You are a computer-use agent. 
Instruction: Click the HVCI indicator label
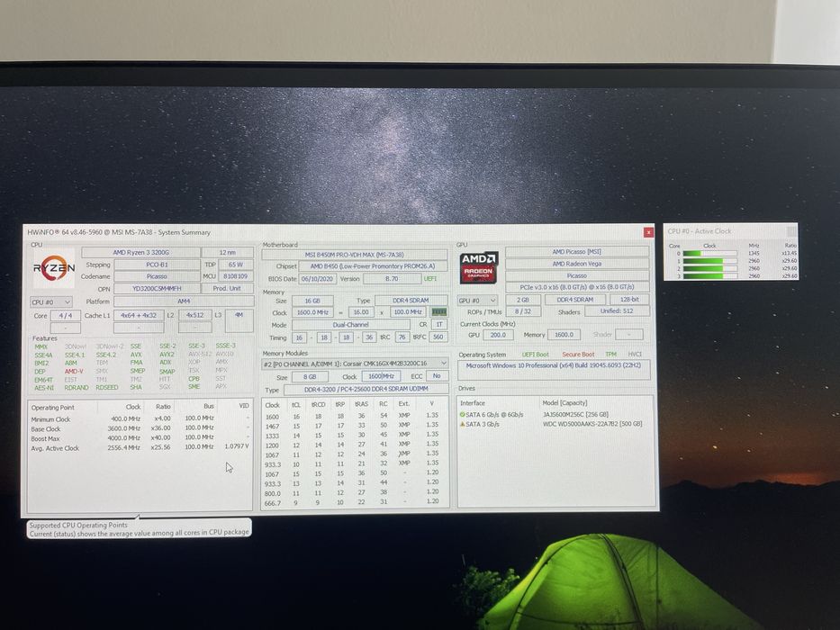tap(635, 354)
